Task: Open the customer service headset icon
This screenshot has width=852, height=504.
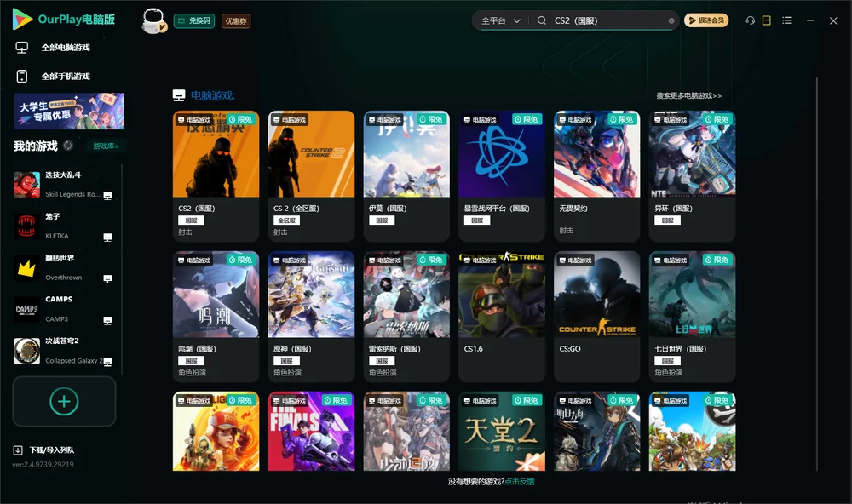Action: click(x=750, y=20)
